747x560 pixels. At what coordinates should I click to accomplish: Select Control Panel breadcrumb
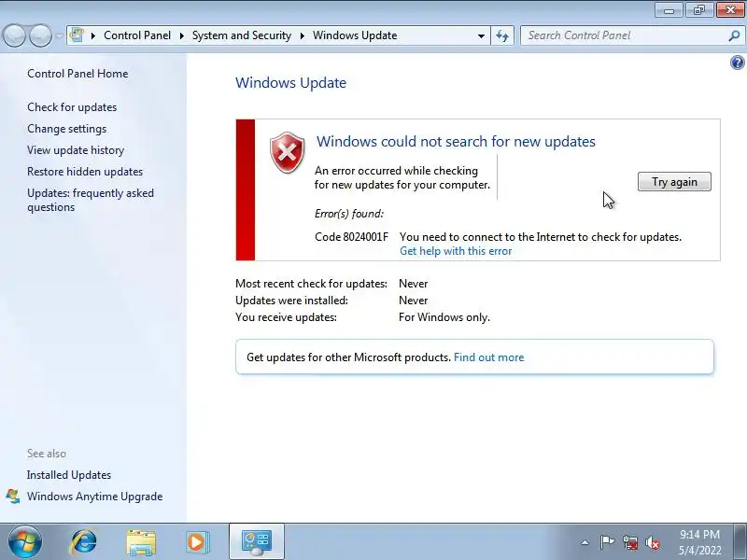[137, 35]
